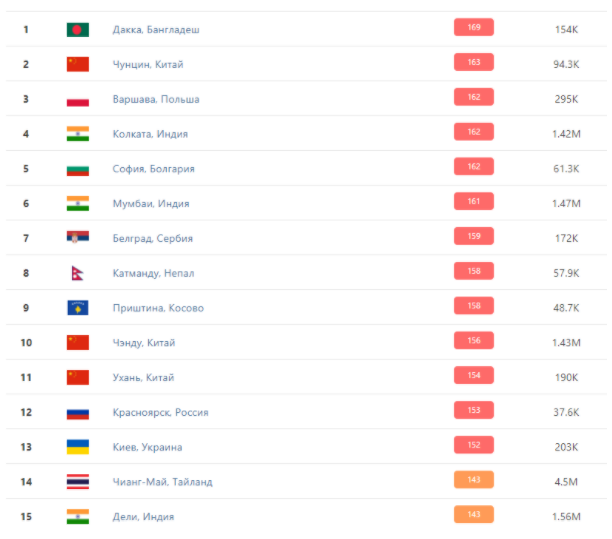Click rank number 13 in the list
Image resolution: width=612 pixels, height=539 pixels.
coord(26,447)
